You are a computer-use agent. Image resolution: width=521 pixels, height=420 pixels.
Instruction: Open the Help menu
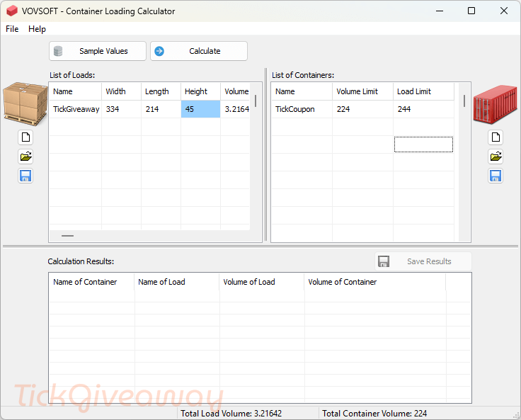[37, 29]
